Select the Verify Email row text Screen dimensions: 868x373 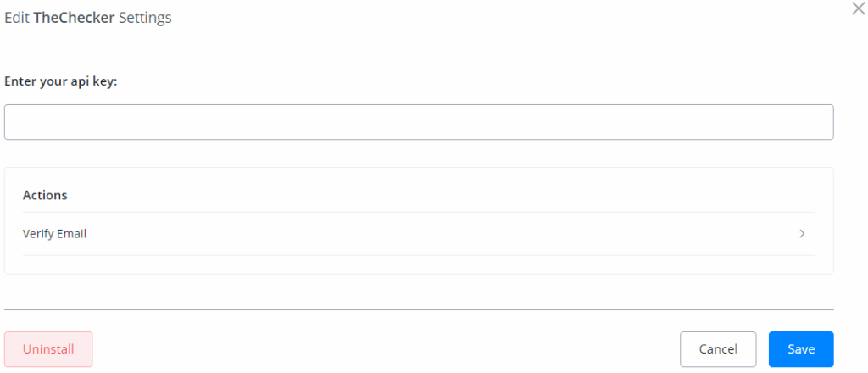[x=55, y=234]
